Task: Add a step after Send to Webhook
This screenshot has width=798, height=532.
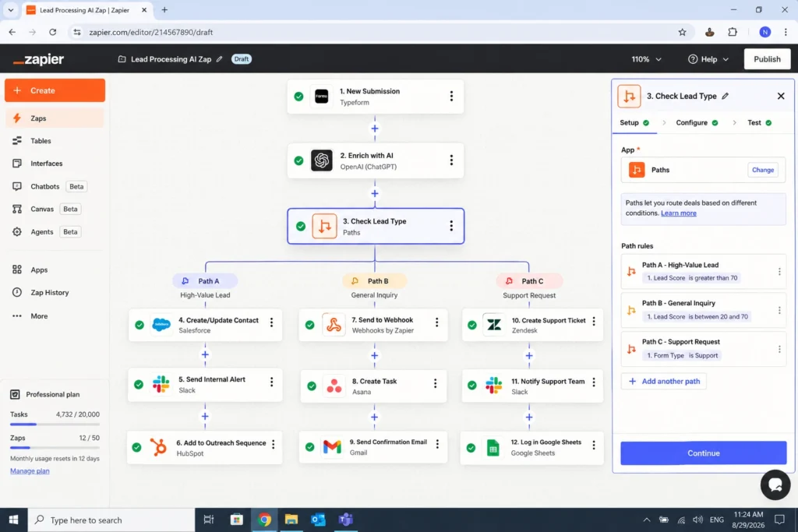Action: tap(375, 355)
